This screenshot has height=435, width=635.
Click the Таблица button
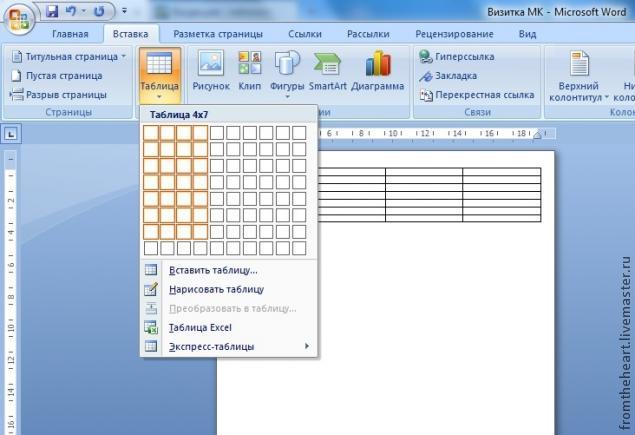[x=160, y=75]
